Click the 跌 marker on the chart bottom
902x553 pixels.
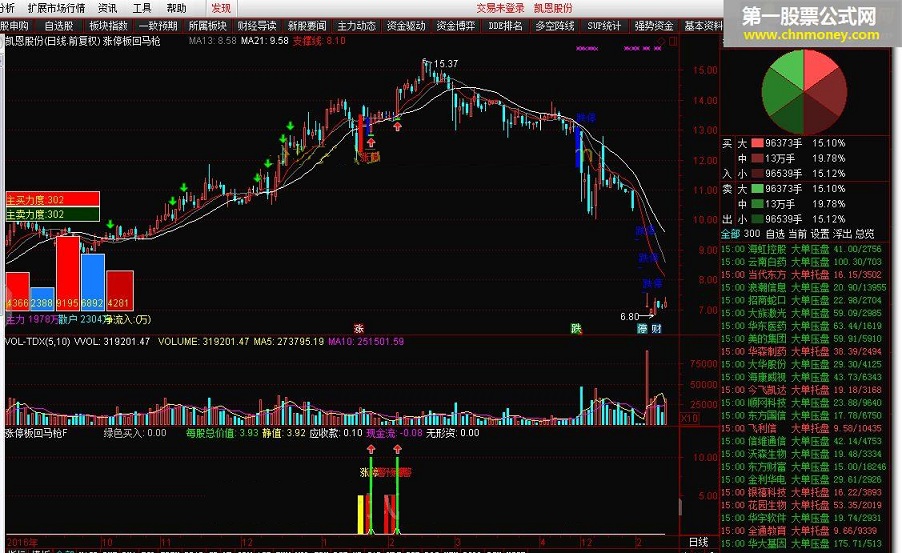[576, 329]
